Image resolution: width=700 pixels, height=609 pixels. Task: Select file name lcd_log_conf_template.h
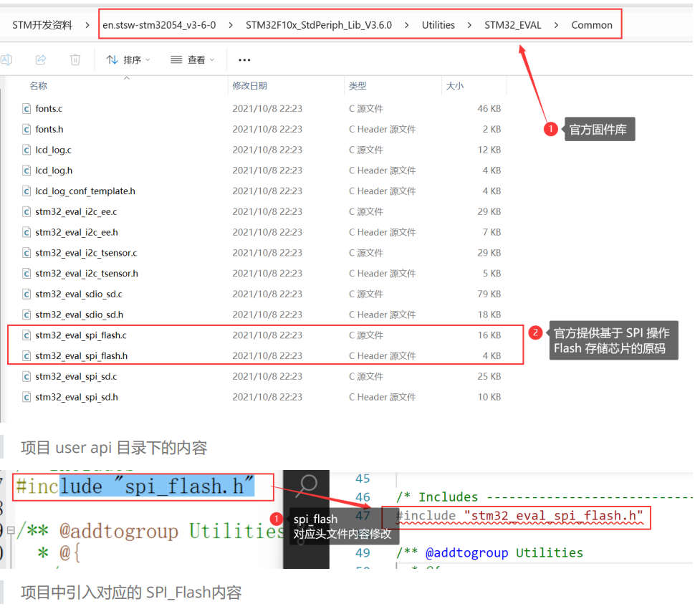point(85,191)
